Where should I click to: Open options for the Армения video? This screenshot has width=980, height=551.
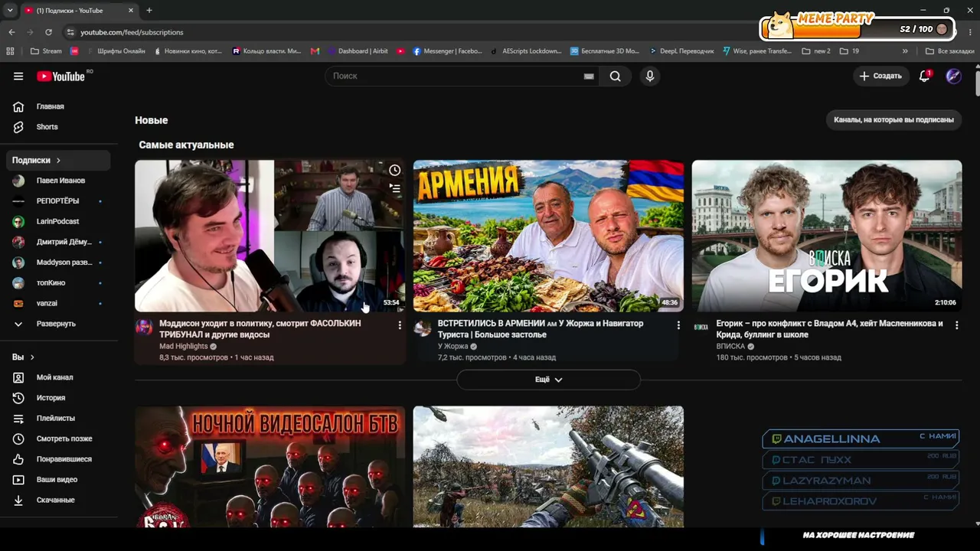678,325
